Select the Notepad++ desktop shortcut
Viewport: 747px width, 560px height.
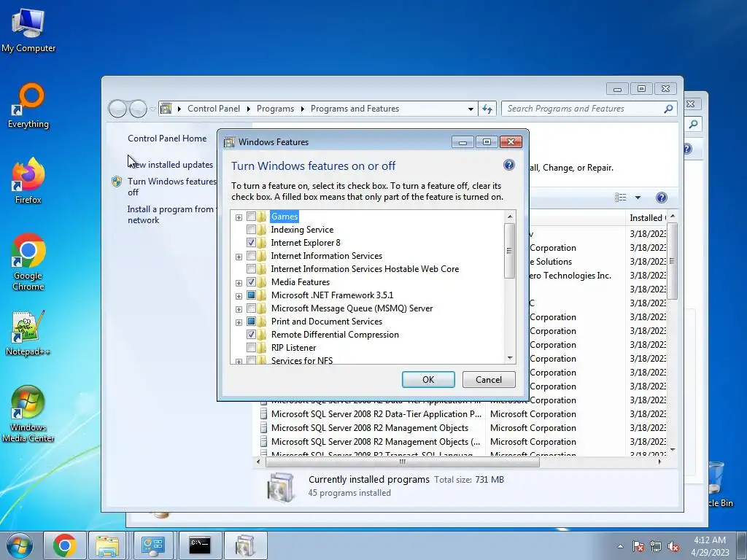tap(28, 332)
